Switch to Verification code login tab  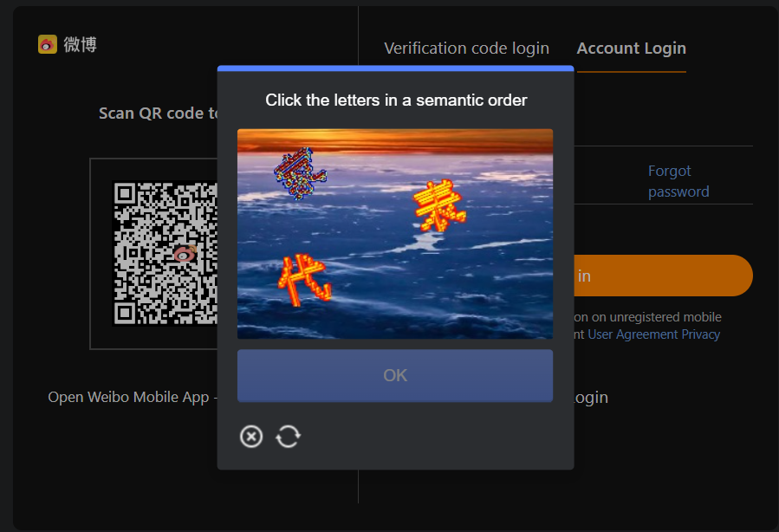tap(466, 49)
